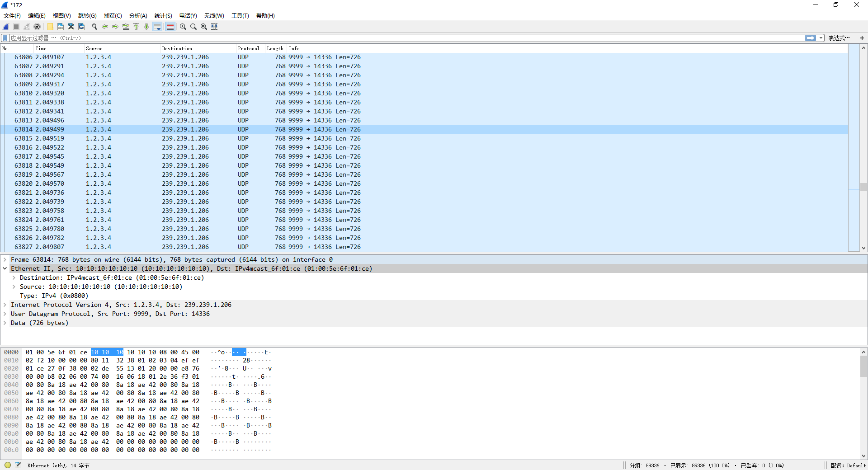
Task: Click the display filter input field
Action: point(407,38)
